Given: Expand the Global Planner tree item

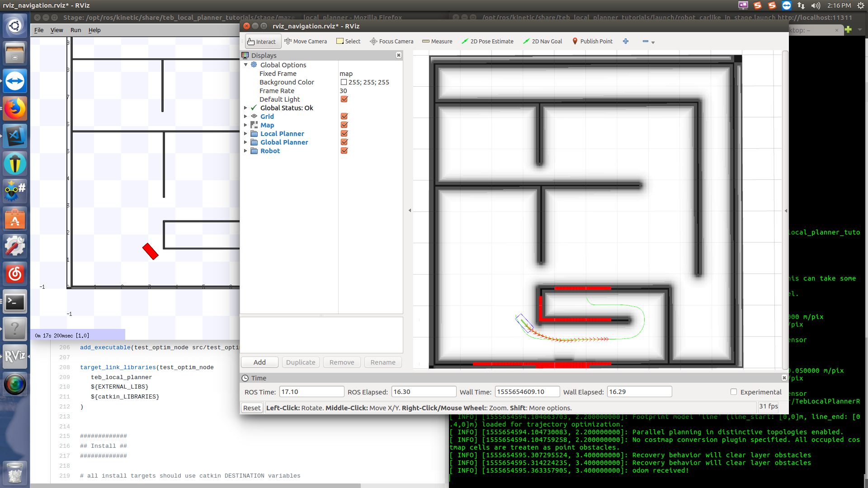Looking at the screenshot, I should [x=245, y=142].
